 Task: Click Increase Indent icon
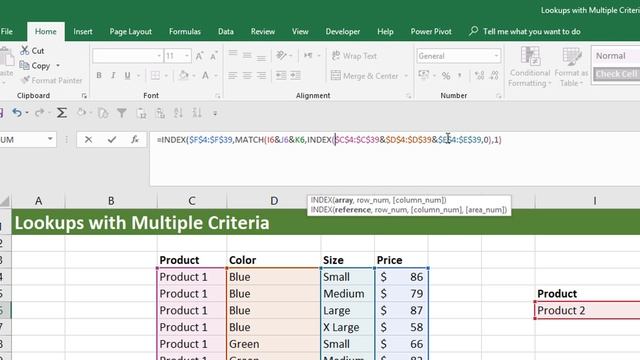(x=296, y=76)
